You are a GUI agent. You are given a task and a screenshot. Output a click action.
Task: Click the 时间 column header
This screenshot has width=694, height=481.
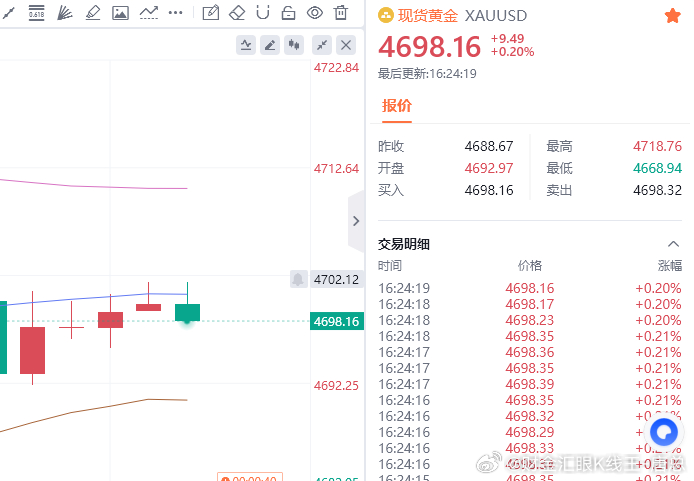click(x=390, y=266)
